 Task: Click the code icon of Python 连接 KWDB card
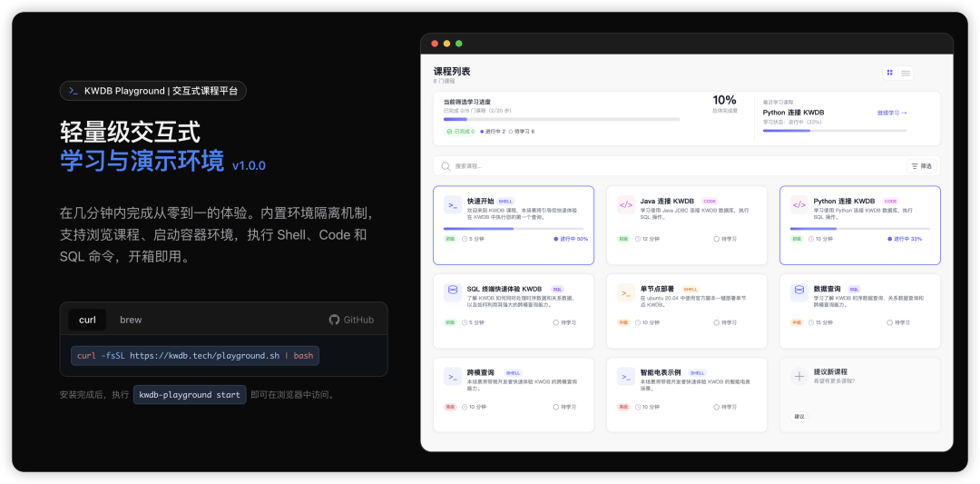pyautogui.click(x=799, y=204)
